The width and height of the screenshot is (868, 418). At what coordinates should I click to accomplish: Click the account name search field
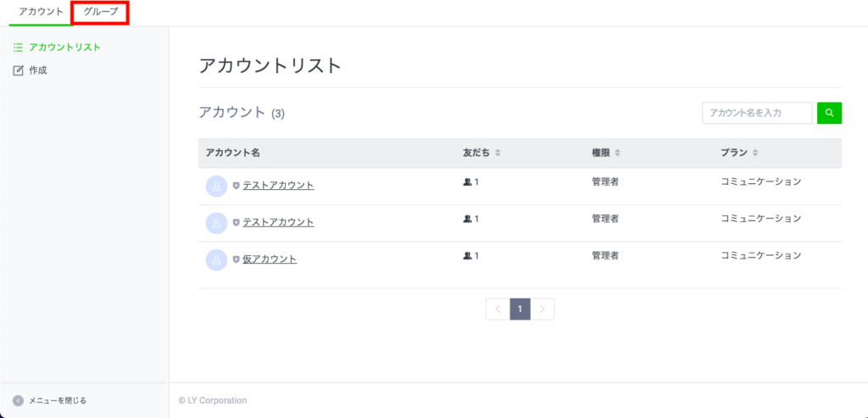click(x=756, y=113)
